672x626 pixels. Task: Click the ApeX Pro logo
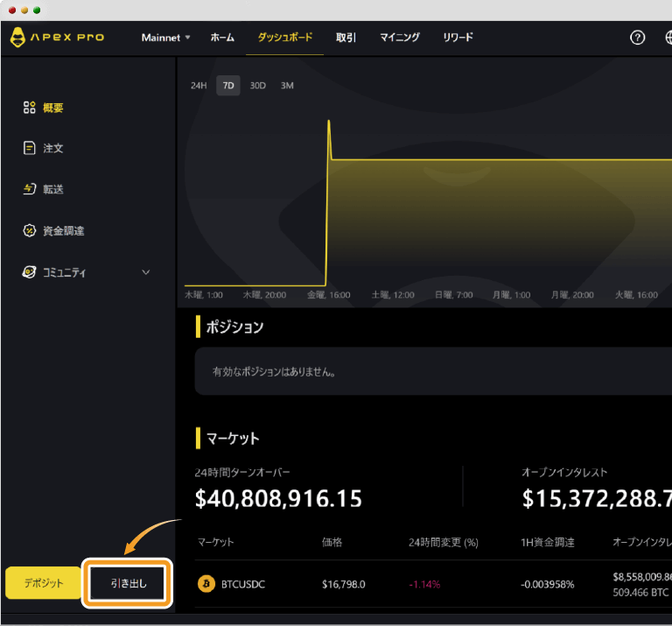click(x=57, y=38)
